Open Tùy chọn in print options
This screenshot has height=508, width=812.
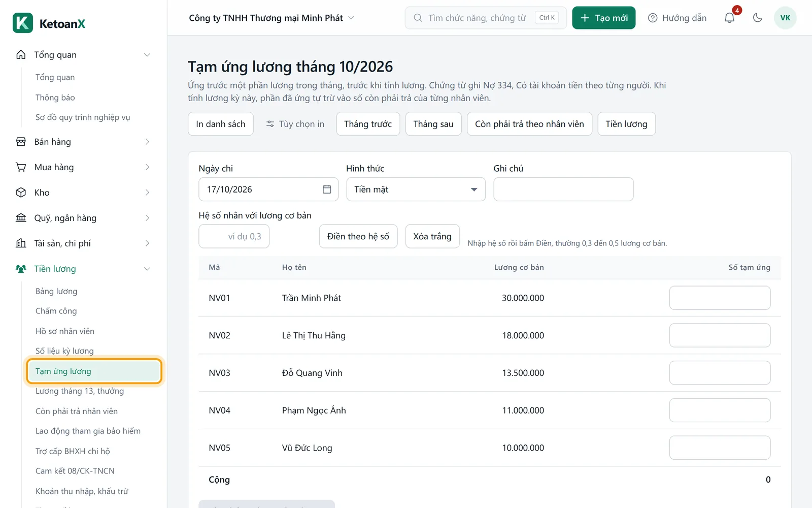(295, 124)
